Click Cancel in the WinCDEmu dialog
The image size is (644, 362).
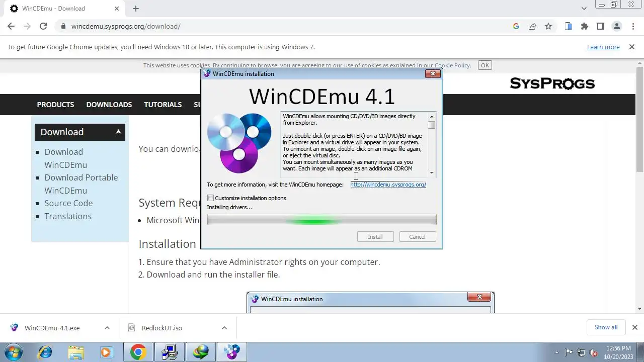coord(417,237)
